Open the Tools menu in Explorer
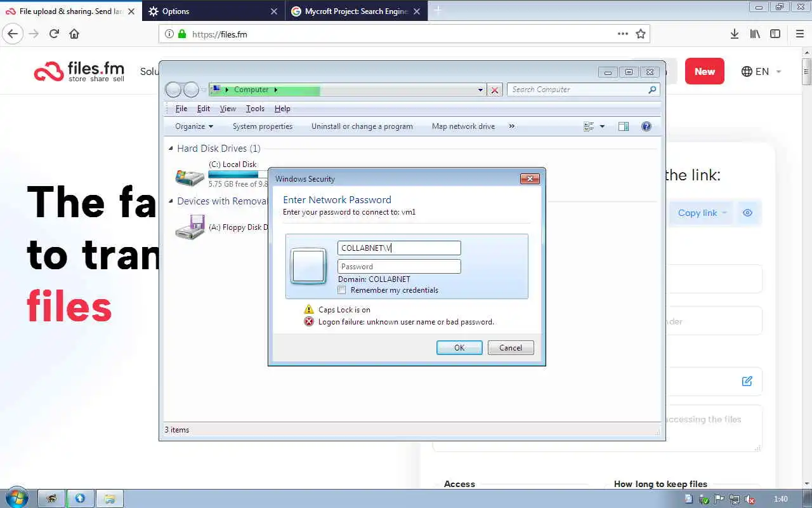The image size is (812, 508). [255, 109]
